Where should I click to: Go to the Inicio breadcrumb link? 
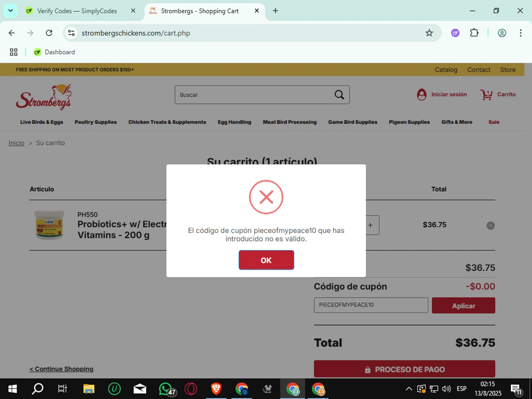pos(16,143)
